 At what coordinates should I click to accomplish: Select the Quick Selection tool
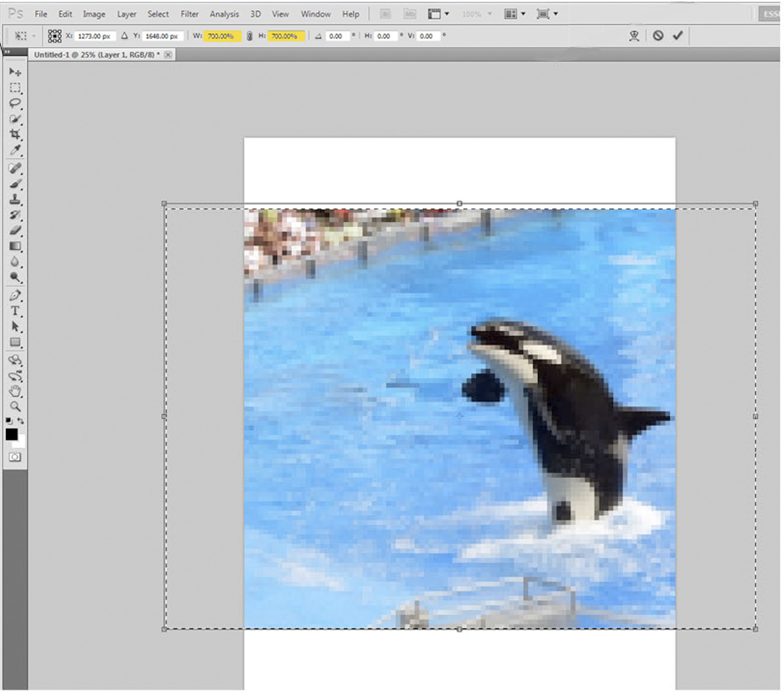(15, 119)
